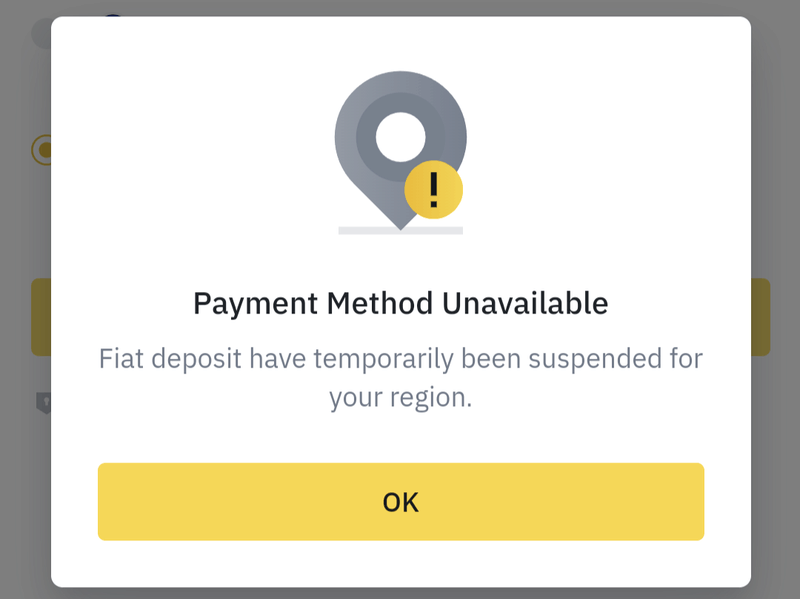Click the "Payment Method Unavailable" heading
Viewport: 800px width, 599px height.
coord(401,304)
